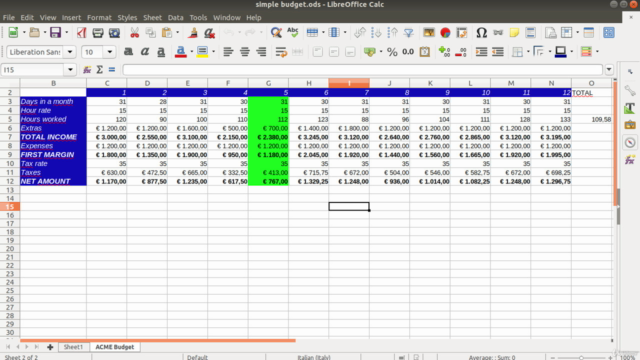Open Find and Replace

coord(276,33)
